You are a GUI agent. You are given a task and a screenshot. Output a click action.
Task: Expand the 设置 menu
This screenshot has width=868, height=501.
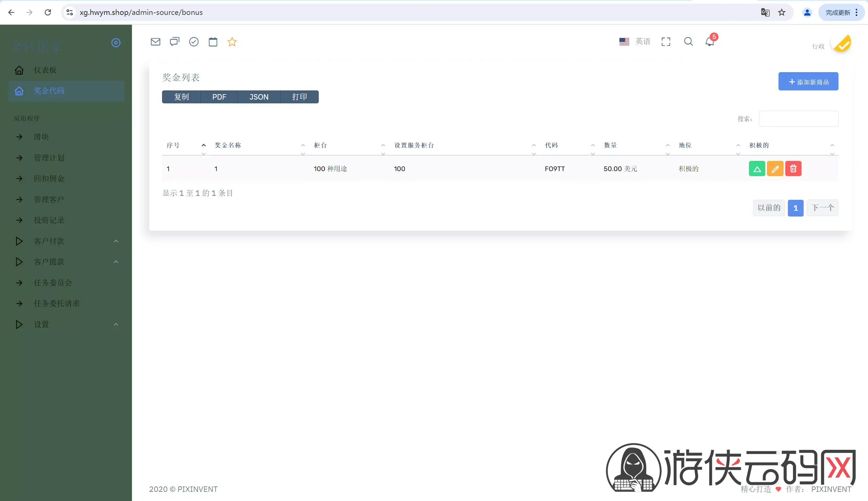[x=66, y=325]
